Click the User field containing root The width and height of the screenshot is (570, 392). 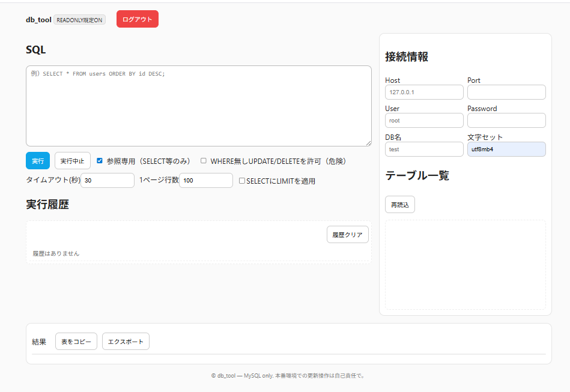pos(424,120)
